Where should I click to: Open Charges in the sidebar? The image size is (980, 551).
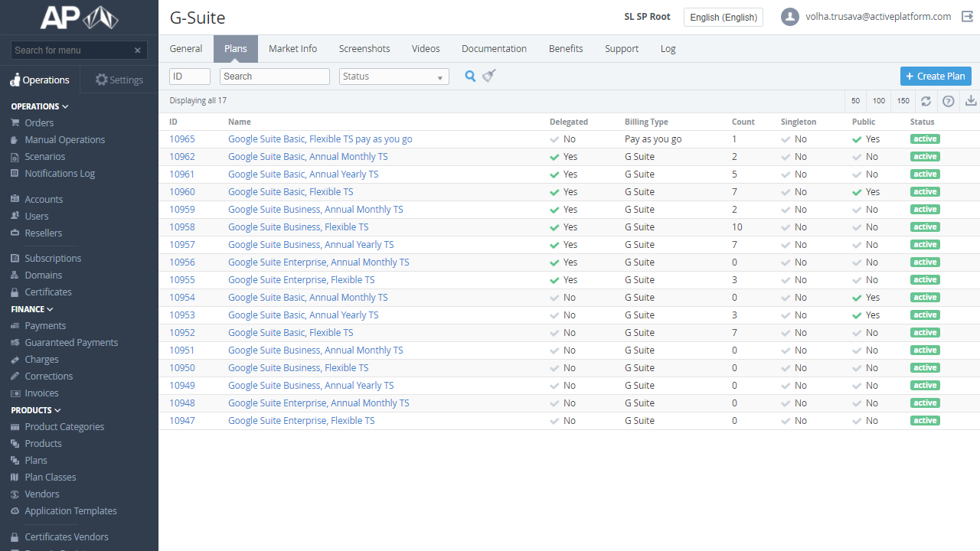click(41, 359)
